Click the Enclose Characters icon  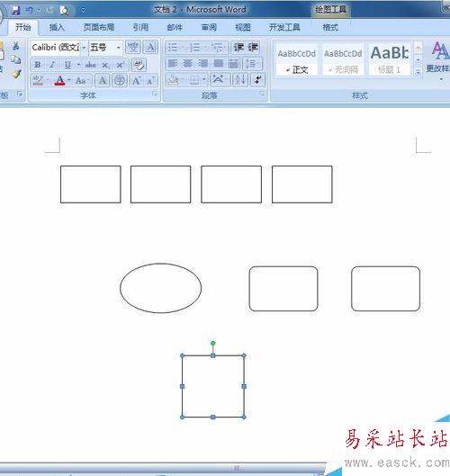(120, 80)
